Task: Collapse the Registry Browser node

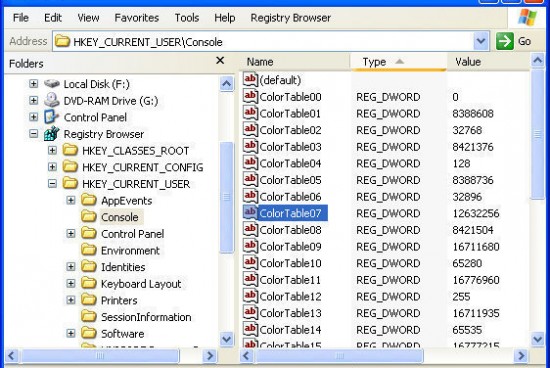Action: tap(33, 134)
